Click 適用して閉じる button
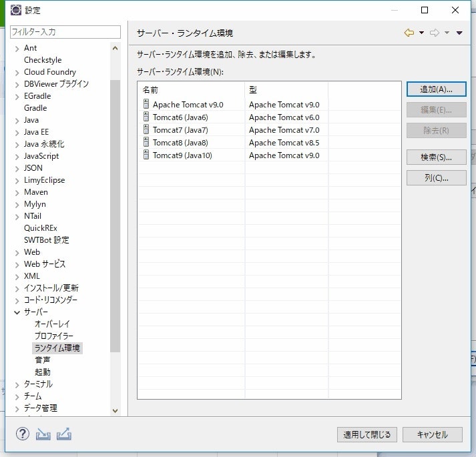The height and width of the screenshot is (457, 476). 367,434
